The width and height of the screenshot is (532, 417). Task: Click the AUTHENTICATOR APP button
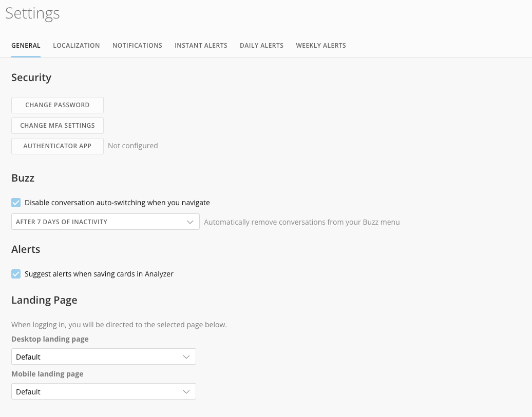pos(57,146)
